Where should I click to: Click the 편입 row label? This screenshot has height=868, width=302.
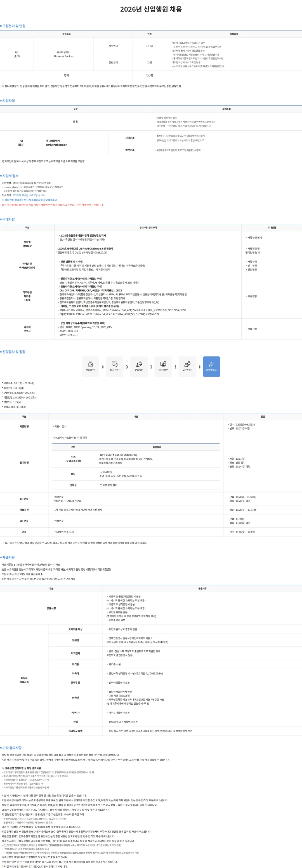click(75, 722)
